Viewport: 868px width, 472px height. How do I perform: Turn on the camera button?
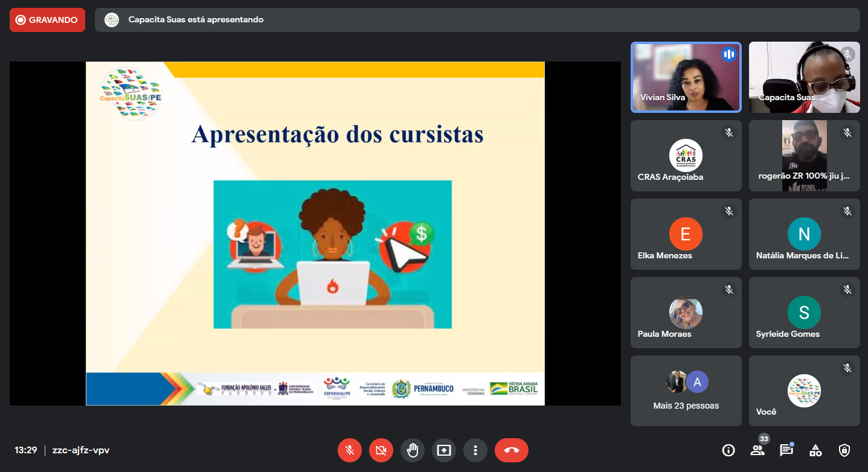click(x=381, y=450)
